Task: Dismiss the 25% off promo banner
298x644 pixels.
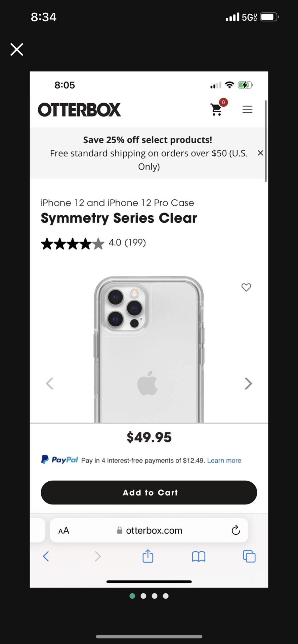Action: click(260, 153)
